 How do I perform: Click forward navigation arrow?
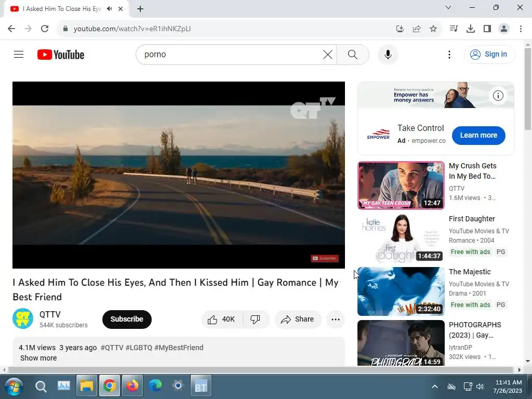tap(28, 29)
